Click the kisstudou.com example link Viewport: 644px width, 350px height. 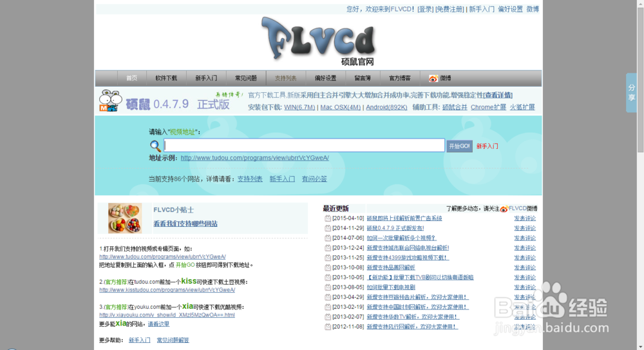[167, 290]
